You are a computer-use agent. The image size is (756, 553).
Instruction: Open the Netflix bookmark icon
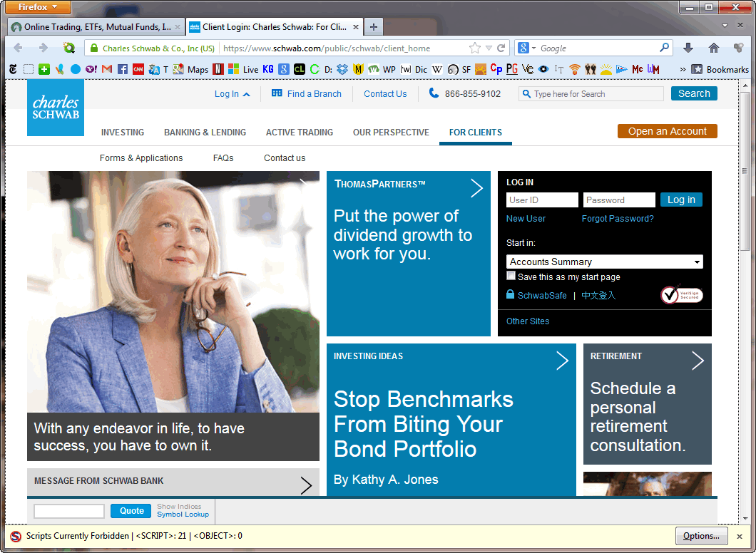click(x=218, y=69)
